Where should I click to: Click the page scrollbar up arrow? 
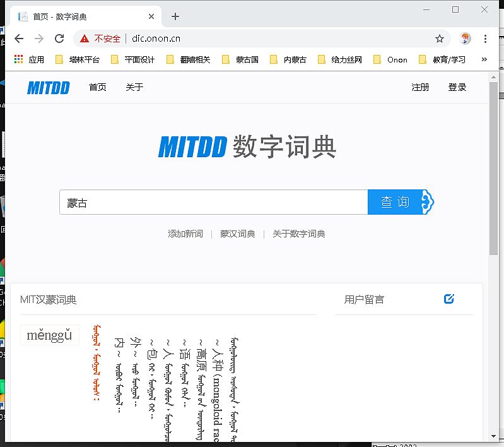coord(493,77)
